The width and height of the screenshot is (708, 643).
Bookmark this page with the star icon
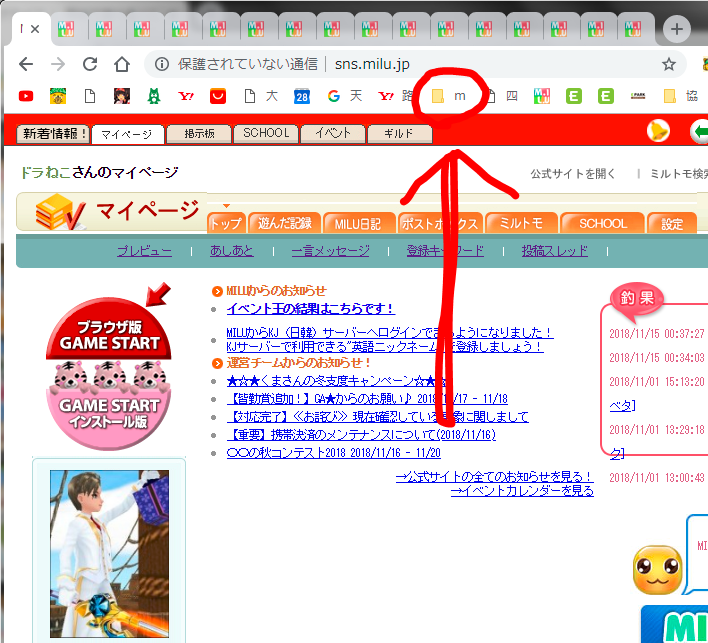(669, 64)
